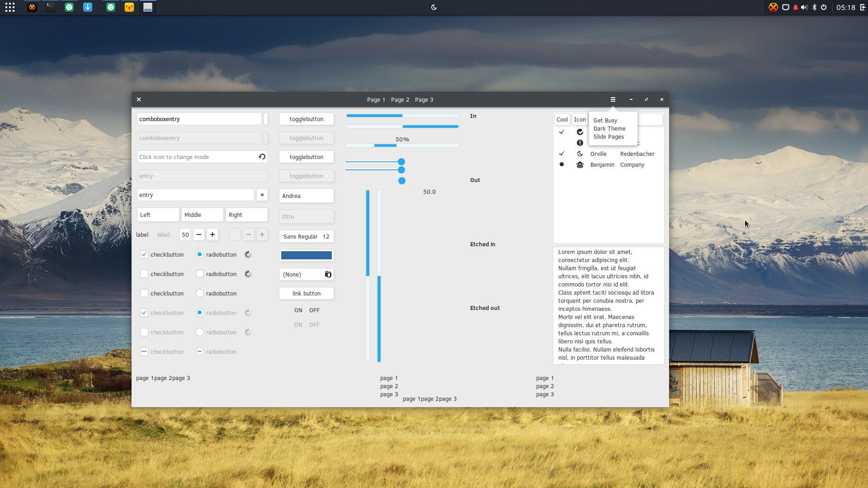Screen dimensions: 868x488
Task: Decrease spin value with minus button
Action: click(199, 235)
